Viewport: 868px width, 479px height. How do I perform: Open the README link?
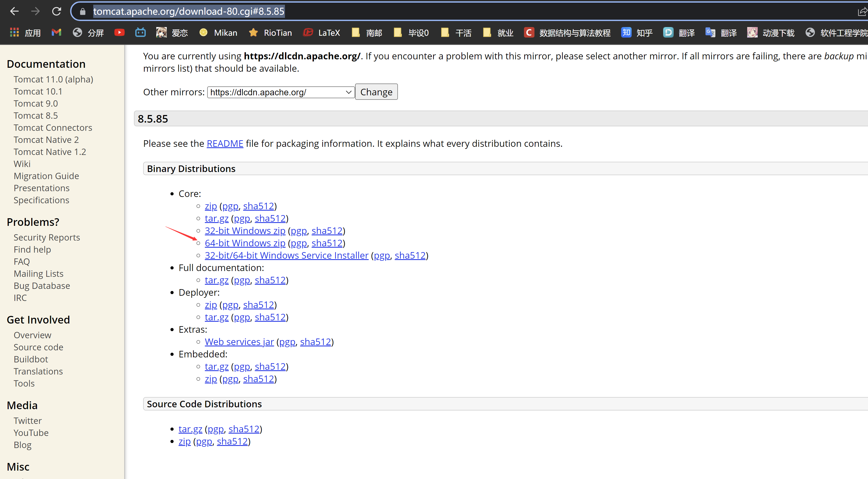225,143
